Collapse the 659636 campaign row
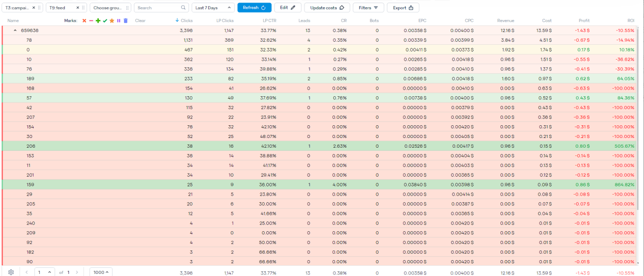Viewport: 644px width, 276px height. point(15,30)
